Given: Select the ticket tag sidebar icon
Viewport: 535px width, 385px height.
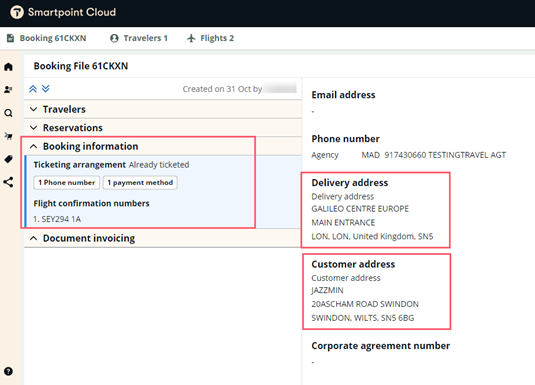Looking at the screenshot, I should click(9, 159).
